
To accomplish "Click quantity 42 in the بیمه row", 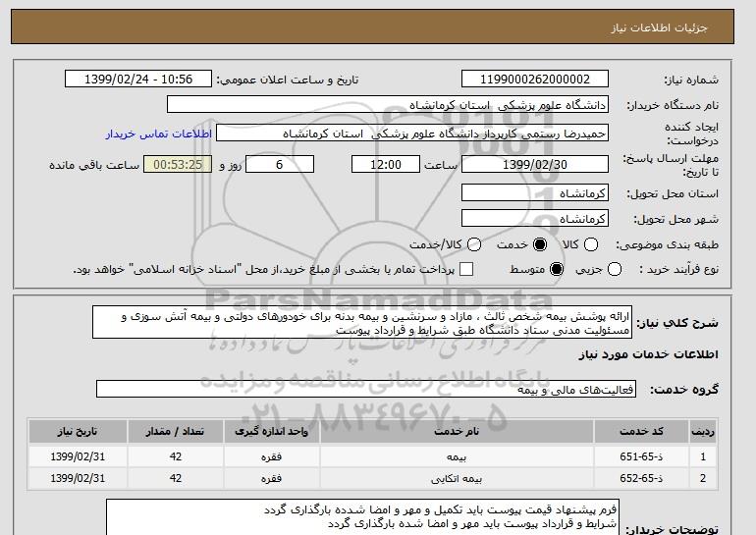I will pyautogui.click(x=175, y=456).
